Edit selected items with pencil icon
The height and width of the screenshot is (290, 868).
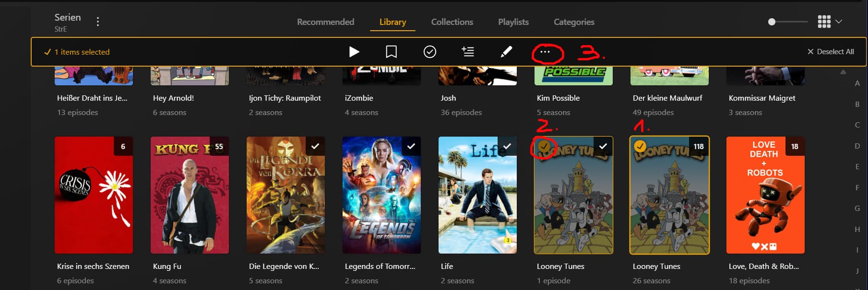tap(506, 52)
